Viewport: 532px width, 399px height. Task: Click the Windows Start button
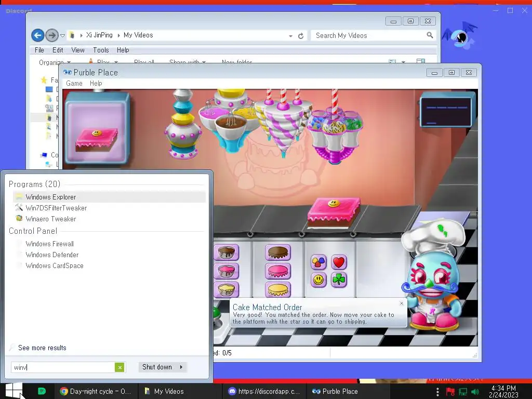coord(14,391)
